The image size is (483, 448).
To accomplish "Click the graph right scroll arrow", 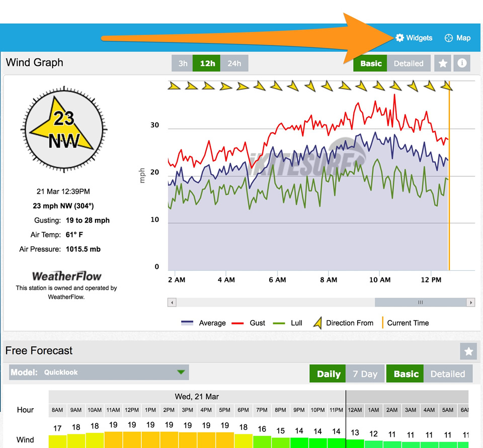I will click(x=471, y=302).
